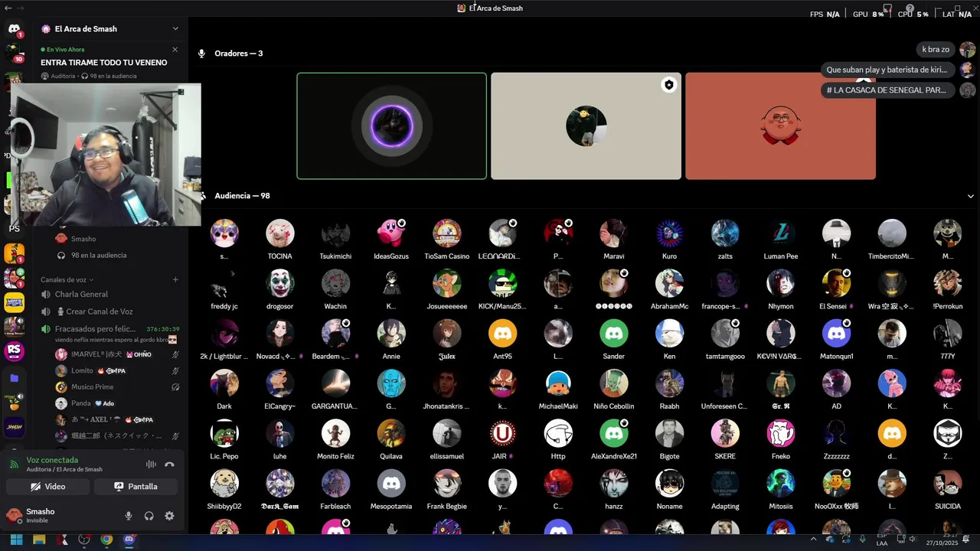
Task: Show hidden system tray icons
Action: (815, 540)
